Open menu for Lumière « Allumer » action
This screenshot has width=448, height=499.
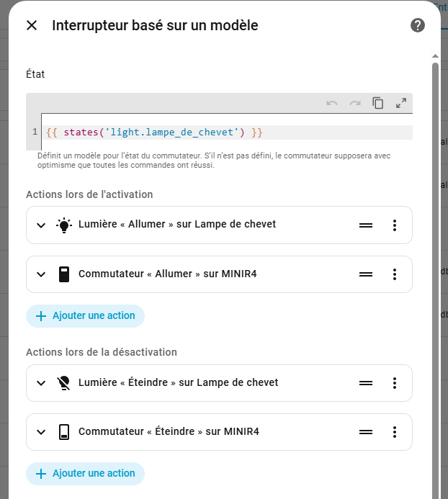coord(395,225)
